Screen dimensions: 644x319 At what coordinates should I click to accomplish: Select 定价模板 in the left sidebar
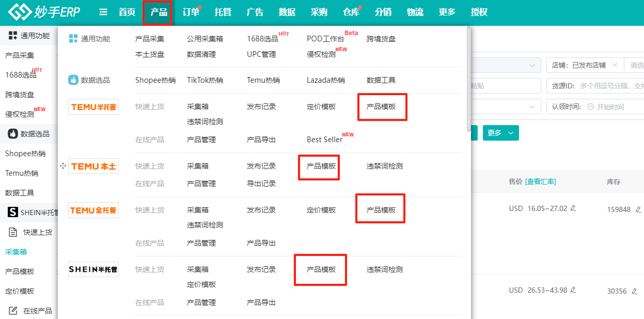[20, 291]
